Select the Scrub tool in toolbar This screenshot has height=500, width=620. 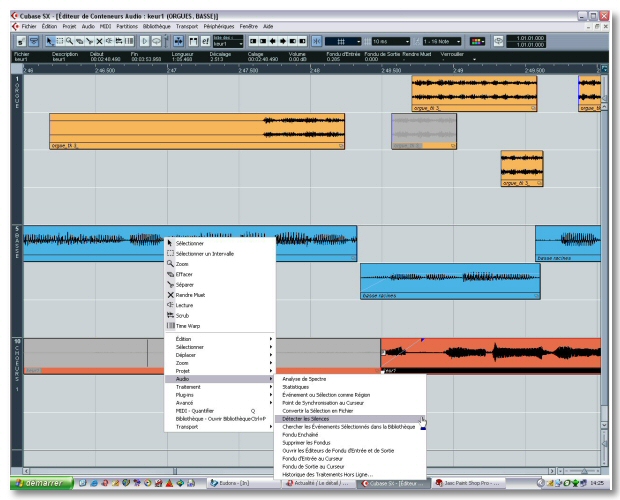119,41
